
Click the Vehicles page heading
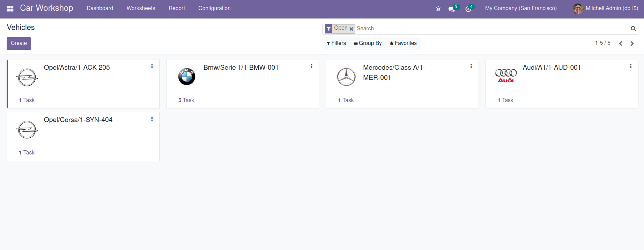click(x=21, y=28)
